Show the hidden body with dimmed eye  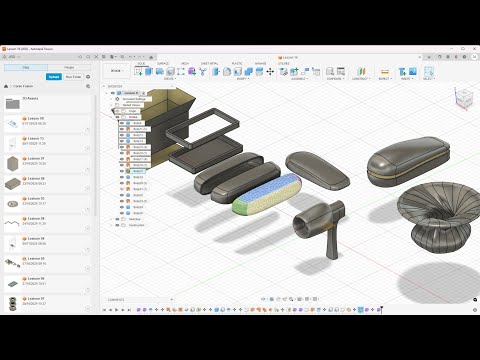(x=122, y=189)
